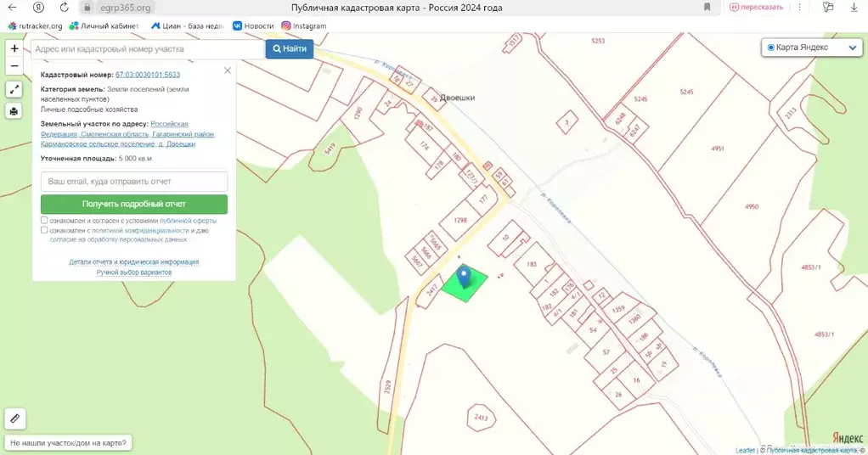Click parcel 1298 on the map
The height and width of the screenshot is (455, 868).
coord(460,221)
